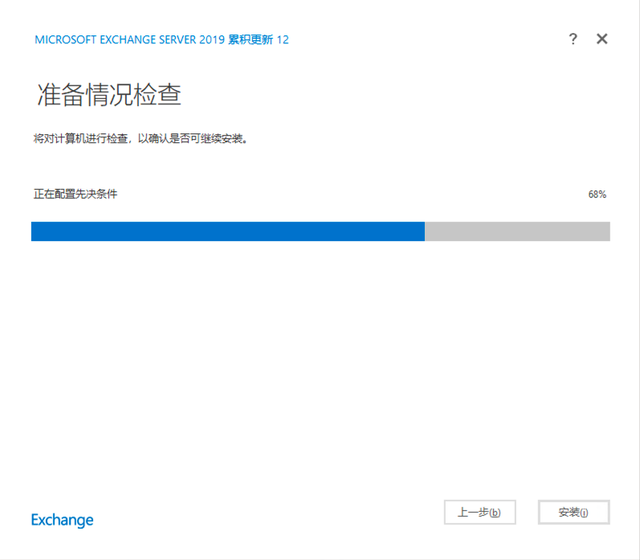Select the 68% progress value
Viewport: 640px width, 560px height.
(x=597, y=194)
